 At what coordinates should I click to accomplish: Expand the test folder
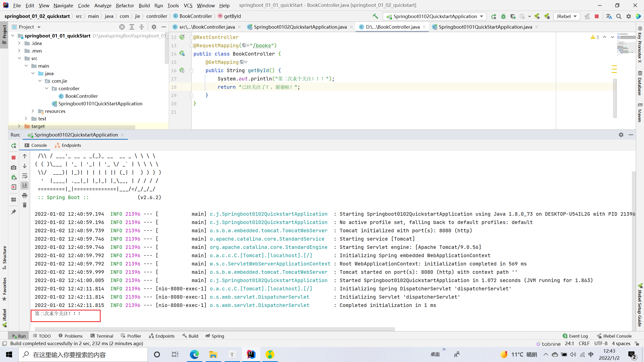coord(26,119)
